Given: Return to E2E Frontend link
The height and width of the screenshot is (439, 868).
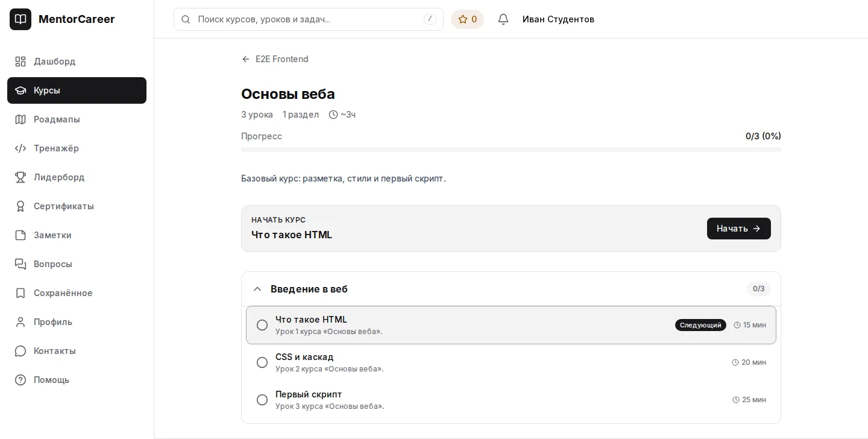Looking at the screenshot, I should click(x=275, y=59).
